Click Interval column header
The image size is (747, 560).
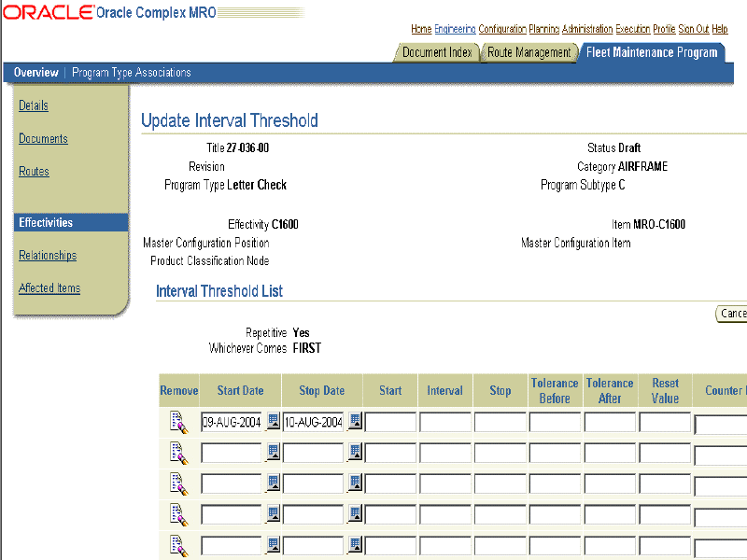click(x=445, y=390)
